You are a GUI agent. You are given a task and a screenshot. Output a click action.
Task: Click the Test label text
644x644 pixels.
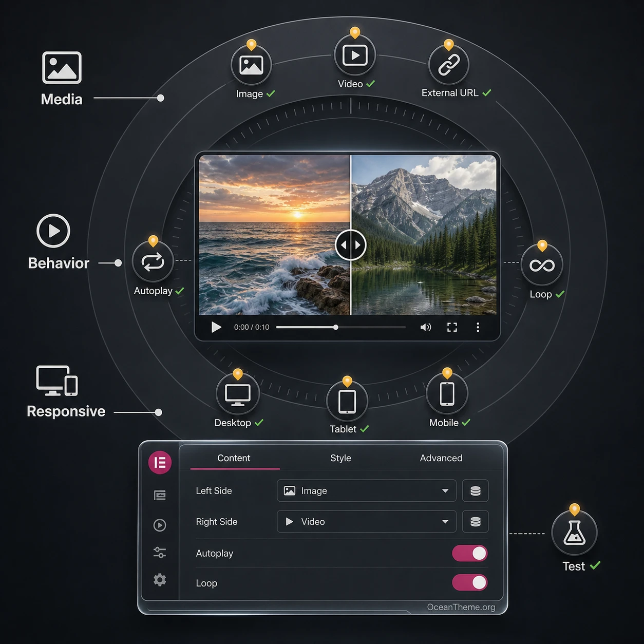[574, 566]
